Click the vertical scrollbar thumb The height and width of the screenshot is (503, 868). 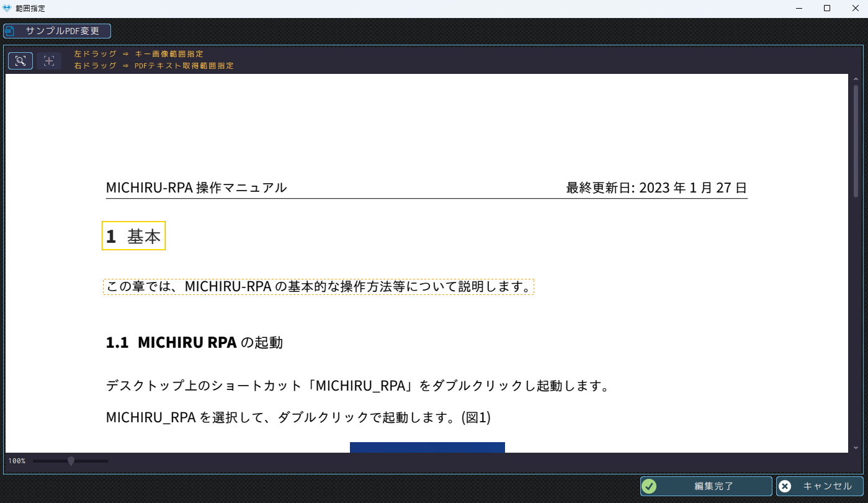coord(856,142)
